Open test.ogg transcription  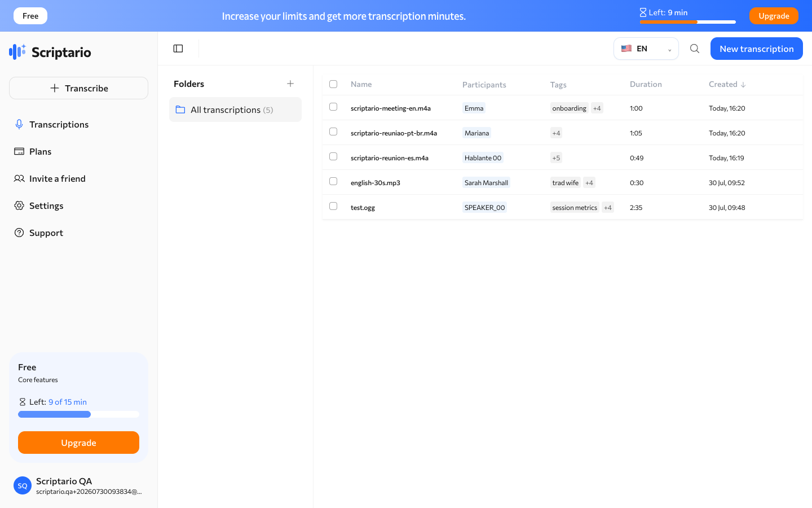coord(363,208)
